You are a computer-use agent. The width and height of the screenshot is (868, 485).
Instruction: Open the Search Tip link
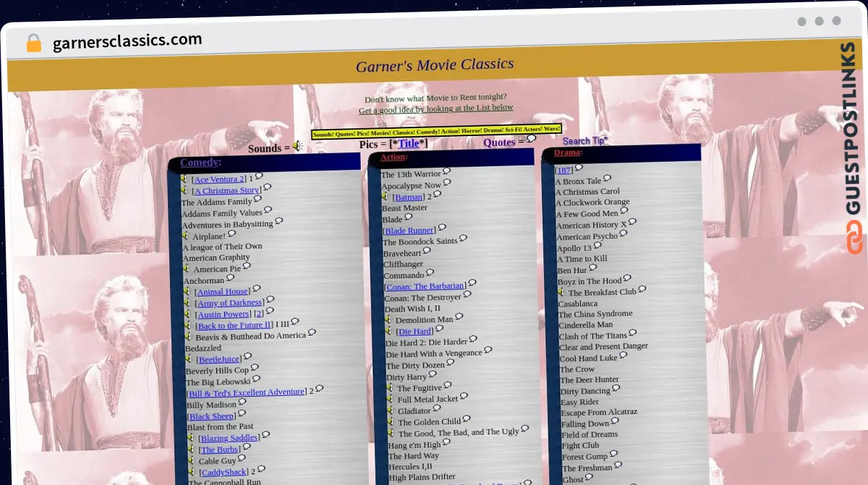click(x=584, y=140)
